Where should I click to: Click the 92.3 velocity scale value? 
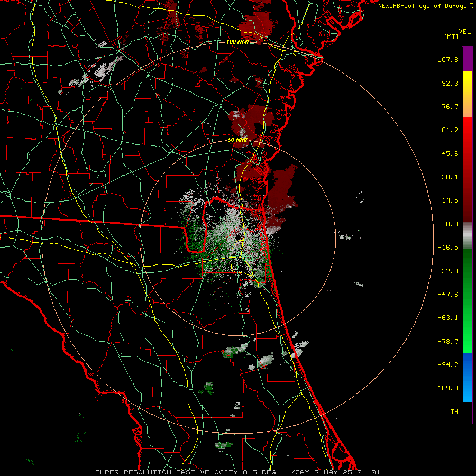[450, 83]
